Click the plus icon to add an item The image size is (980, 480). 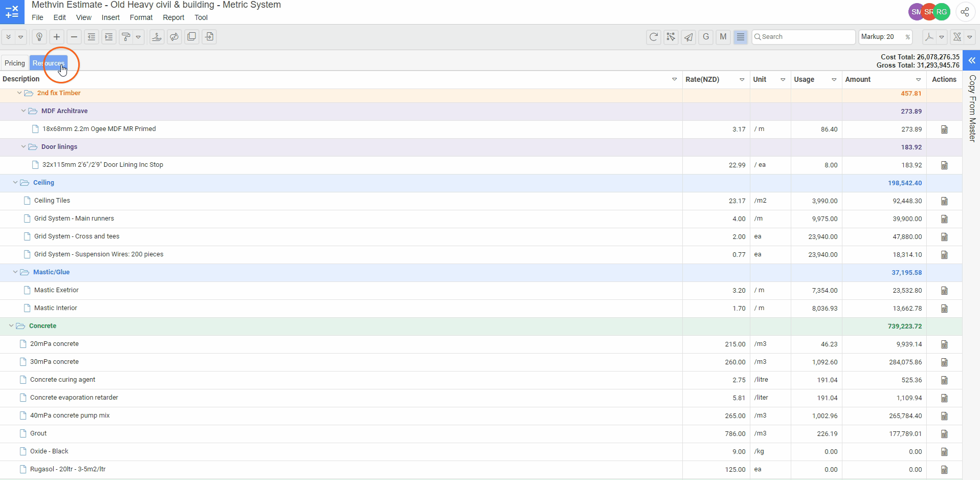pyautogui.click(x=57, y=37)
